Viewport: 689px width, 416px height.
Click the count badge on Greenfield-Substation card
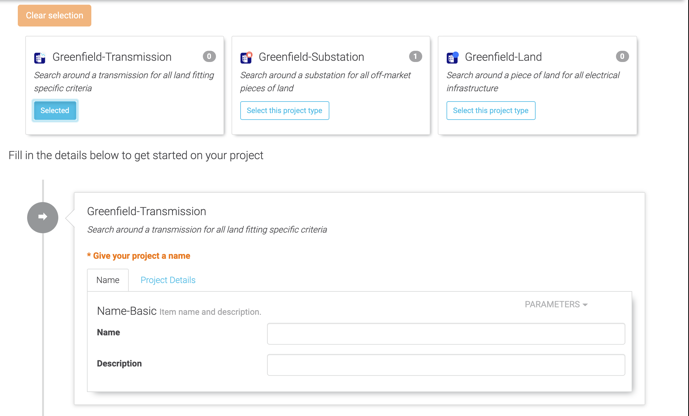415,57
